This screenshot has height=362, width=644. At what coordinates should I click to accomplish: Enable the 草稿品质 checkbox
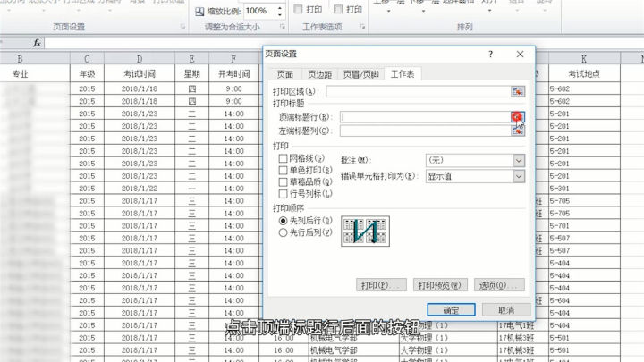(x=283, y=181)
